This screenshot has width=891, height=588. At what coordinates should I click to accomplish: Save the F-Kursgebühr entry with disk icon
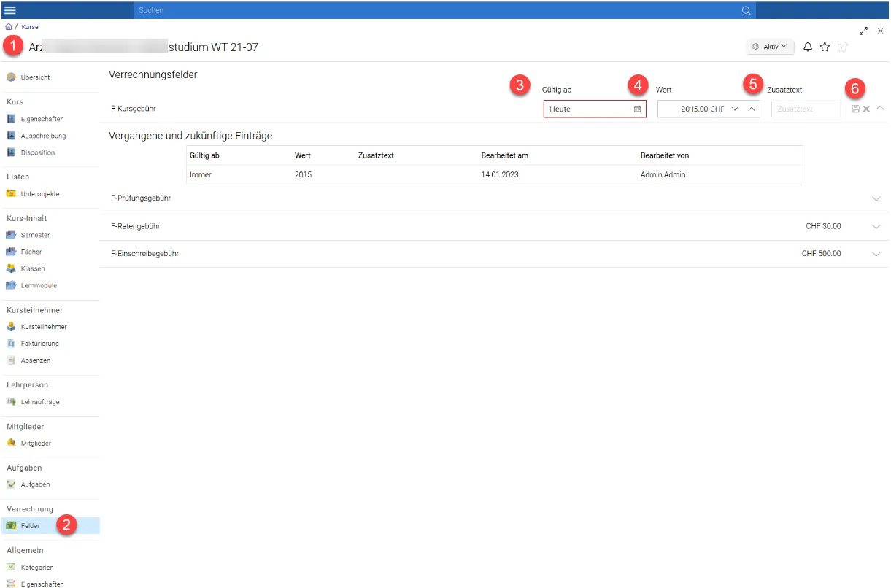click(855, 109)
